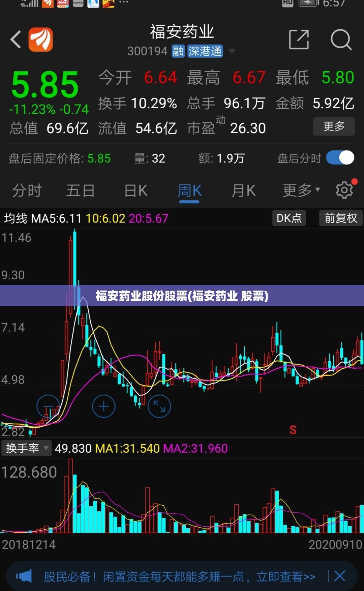Image resolution: width=364 pixels, height=591 pixels.
Task: Switch to the 分时 tab
Action: pyautogui.click(x=27, y=191)
